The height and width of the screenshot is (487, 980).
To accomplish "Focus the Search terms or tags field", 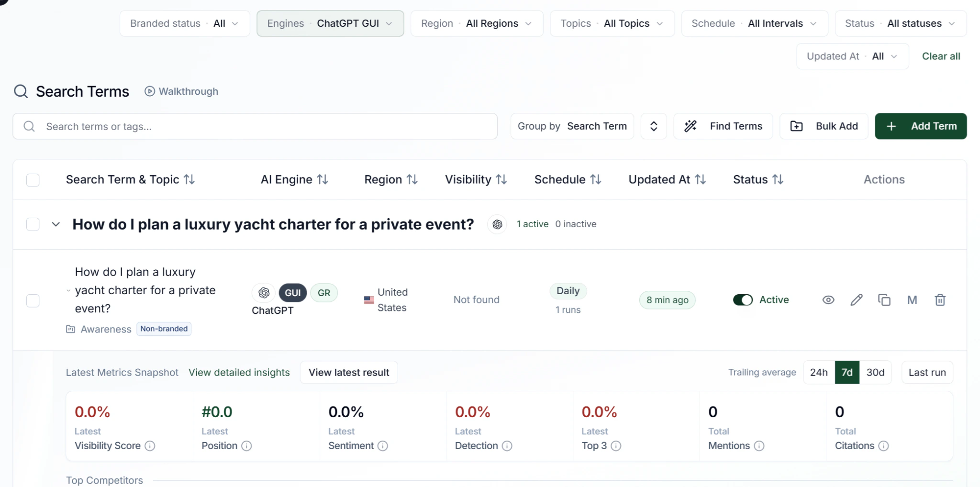I will pyautogui.click(x=255, y=126).
